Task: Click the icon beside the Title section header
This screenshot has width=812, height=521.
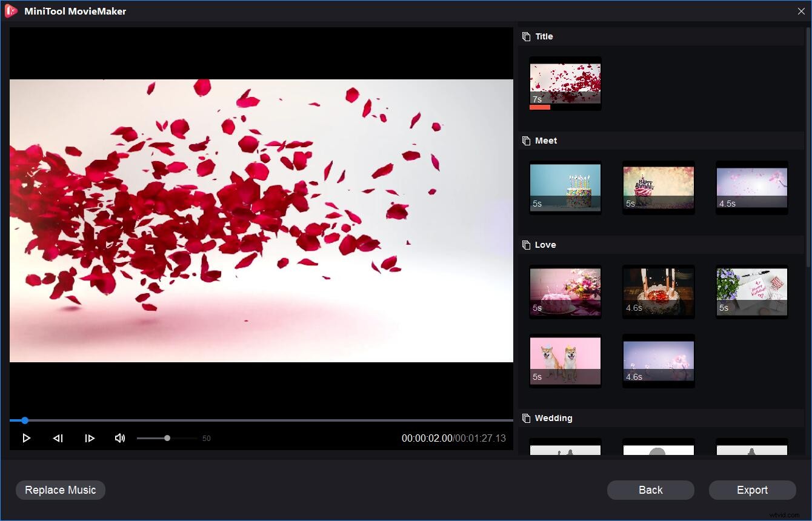Action: tap(525, 36)
